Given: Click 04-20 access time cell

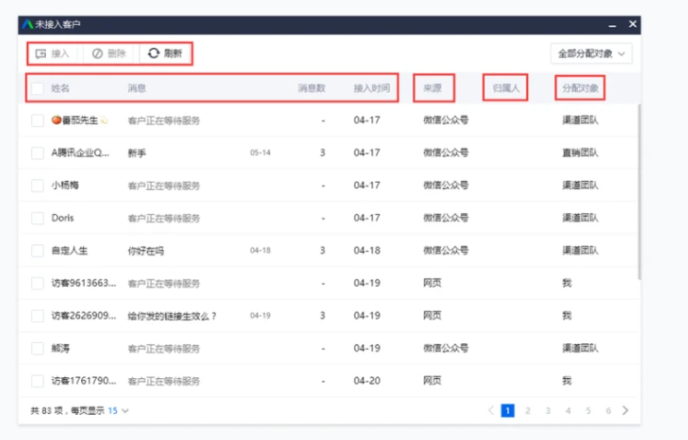Looking at the screenshot, I should click(x=367, y=381).
